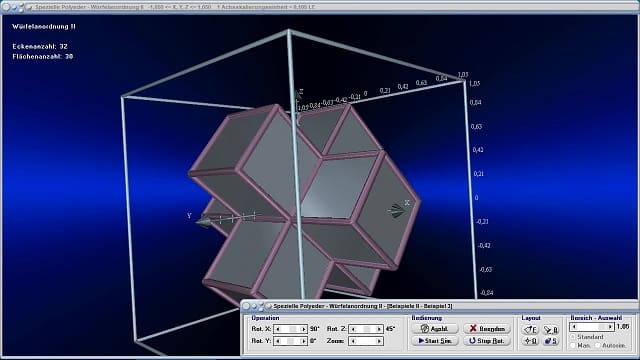Decrease Zoom with left arrow

pyautogui.click(x=353, y=341)
